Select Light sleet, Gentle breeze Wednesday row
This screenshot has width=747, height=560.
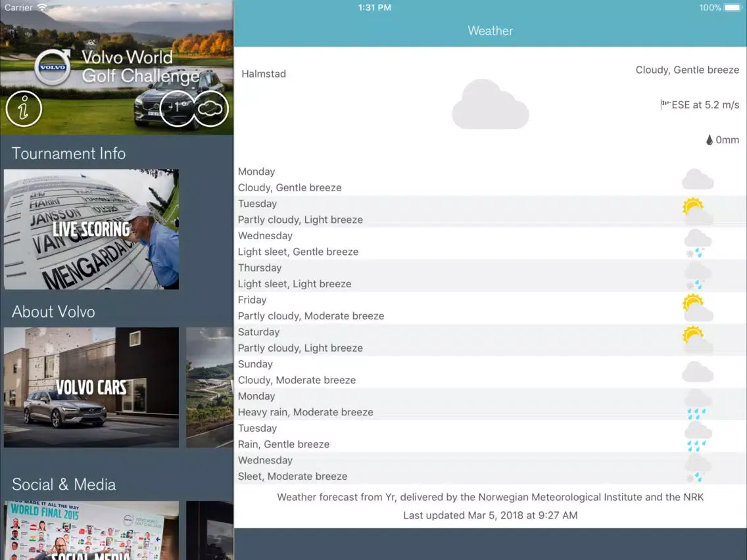click(x=491, y=243)
